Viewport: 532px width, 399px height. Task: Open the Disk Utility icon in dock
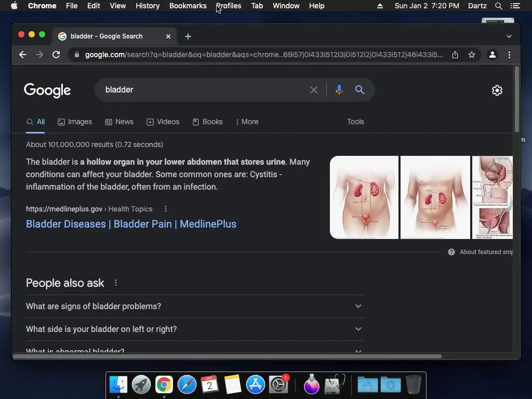(x=335, y=385)
